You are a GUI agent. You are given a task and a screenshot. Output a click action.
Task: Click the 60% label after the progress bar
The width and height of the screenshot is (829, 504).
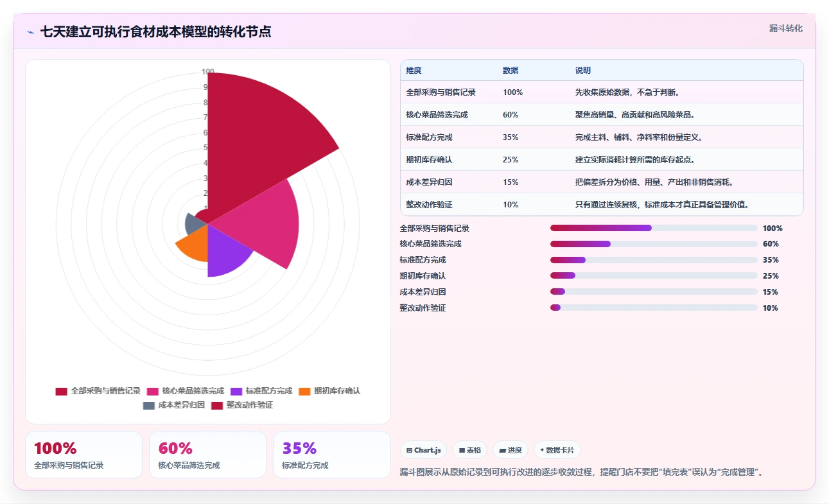[771, 244]
